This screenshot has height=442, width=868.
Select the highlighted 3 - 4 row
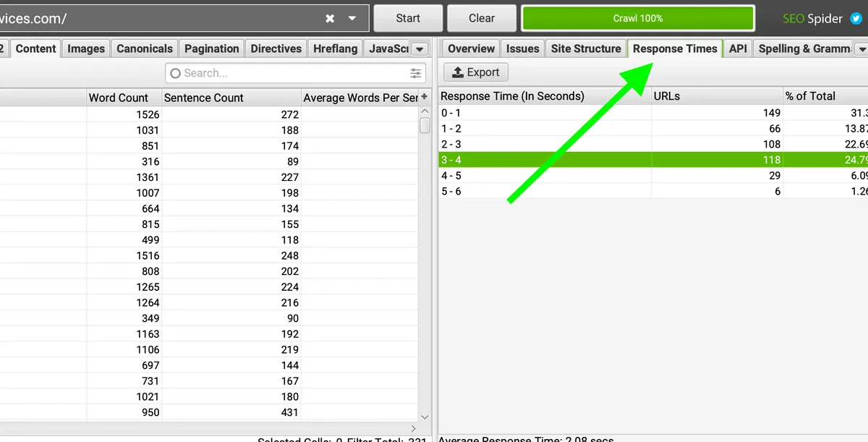coord(653,160)
